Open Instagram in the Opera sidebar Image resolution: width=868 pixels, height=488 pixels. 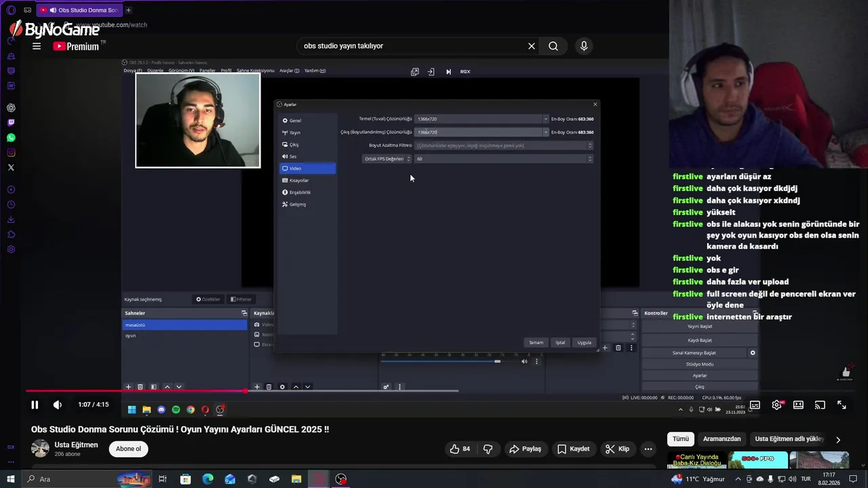tap(11, 152)
